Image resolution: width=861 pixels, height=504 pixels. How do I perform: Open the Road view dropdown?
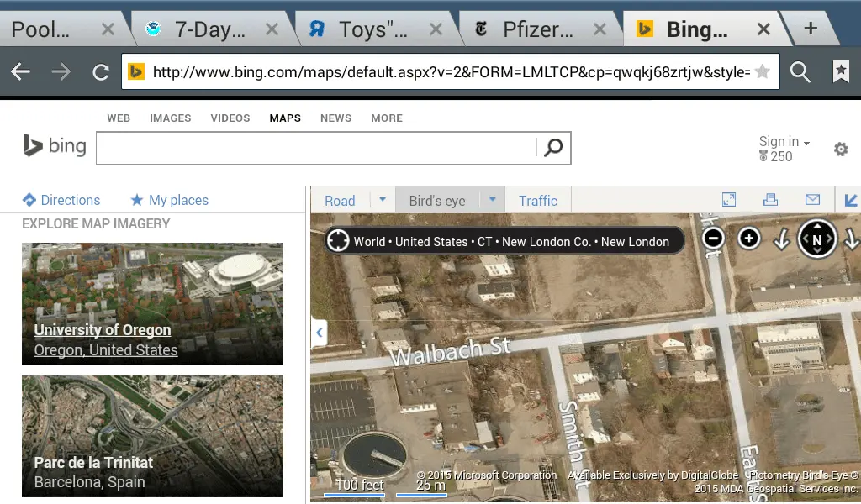383,200
